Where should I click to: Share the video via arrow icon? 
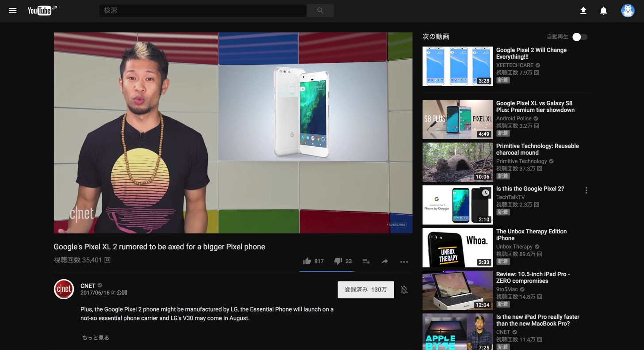385,261
